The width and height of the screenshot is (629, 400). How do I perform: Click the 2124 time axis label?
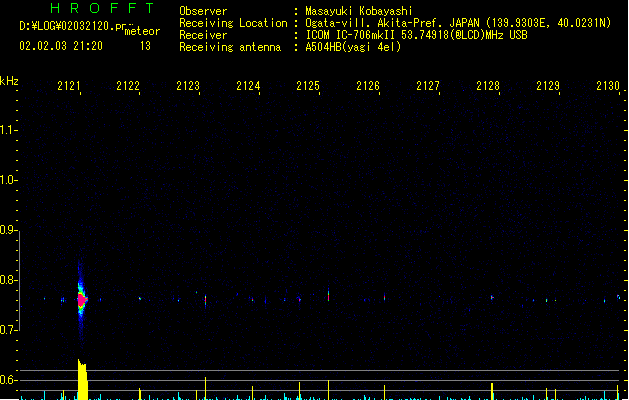[x=248, y=86]
